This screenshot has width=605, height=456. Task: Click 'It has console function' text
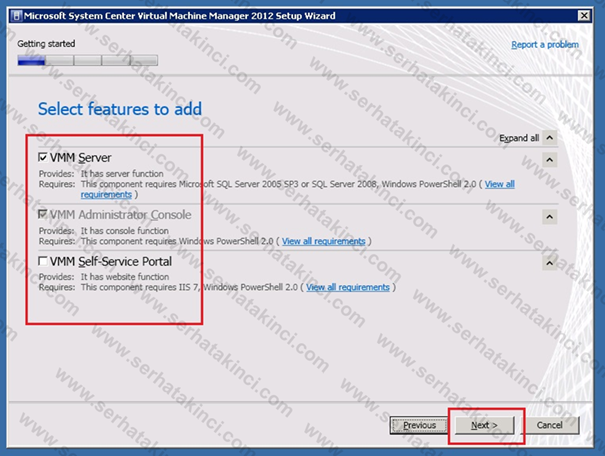[x=125, y=231]
